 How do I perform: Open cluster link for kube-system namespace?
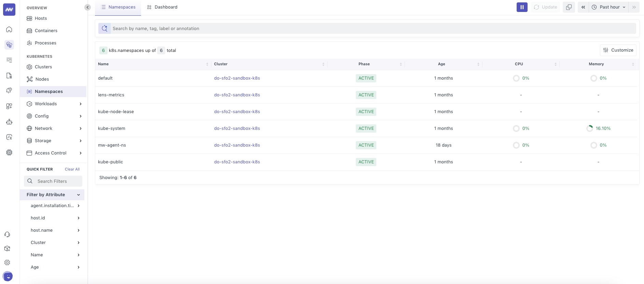point(237,129)
